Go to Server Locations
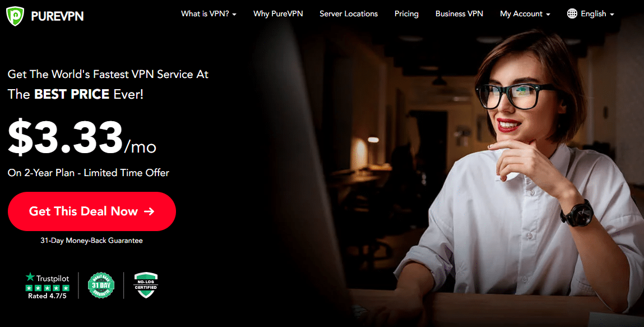This screenshot has height=327, width=644. 349,13
